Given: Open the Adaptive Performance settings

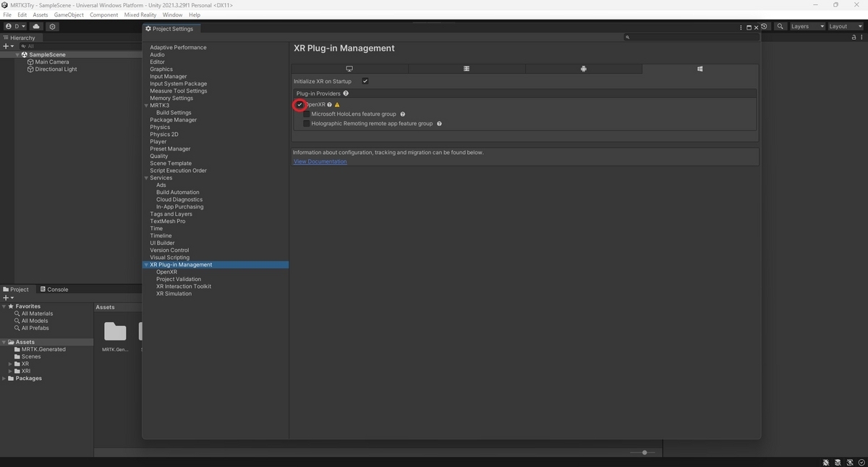Looking at the screenshot, I should [x=178, y=48].
